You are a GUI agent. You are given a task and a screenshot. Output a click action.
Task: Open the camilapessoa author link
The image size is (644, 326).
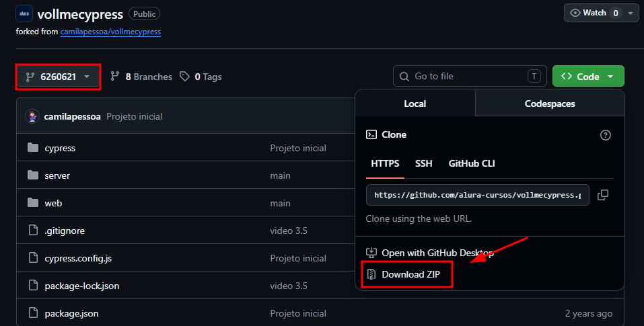(72, 116)
